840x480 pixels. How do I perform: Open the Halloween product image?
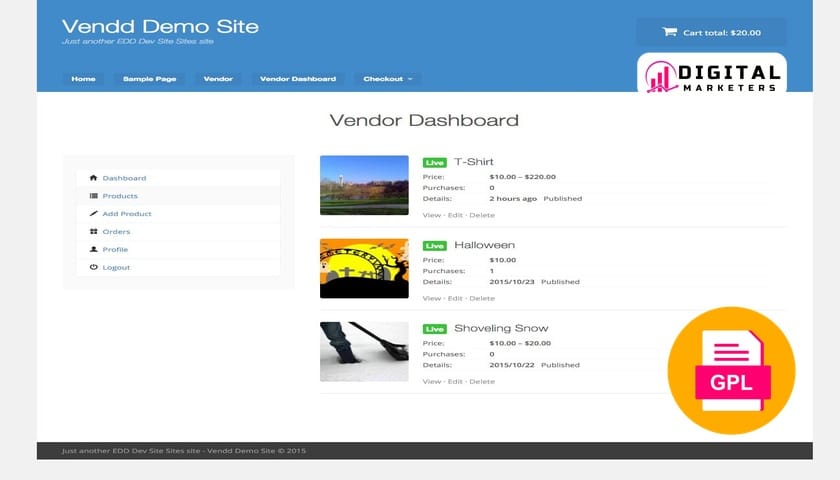pyautogui.click(x=364, y=268)
